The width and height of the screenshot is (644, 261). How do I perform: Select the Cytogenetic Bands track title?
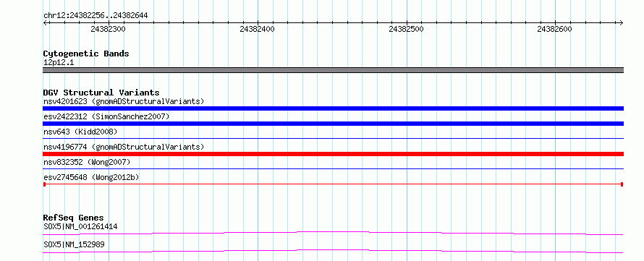[x=86, y=54]
